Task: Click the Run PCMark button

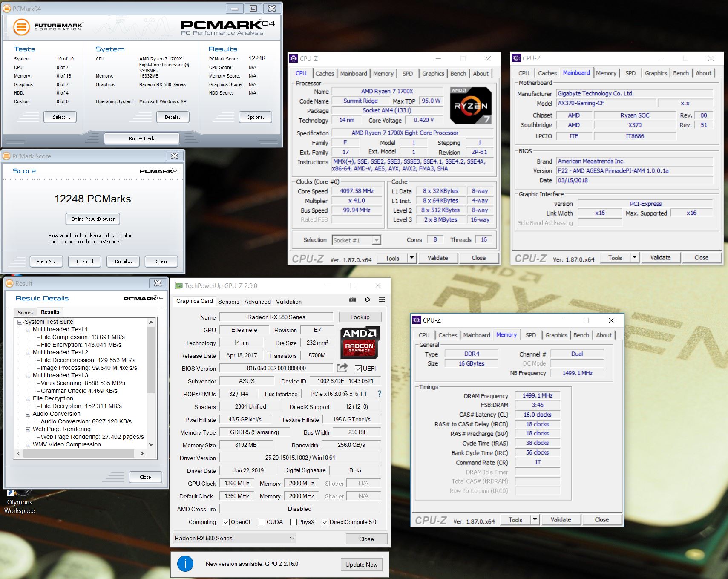Action: (142, 138)
